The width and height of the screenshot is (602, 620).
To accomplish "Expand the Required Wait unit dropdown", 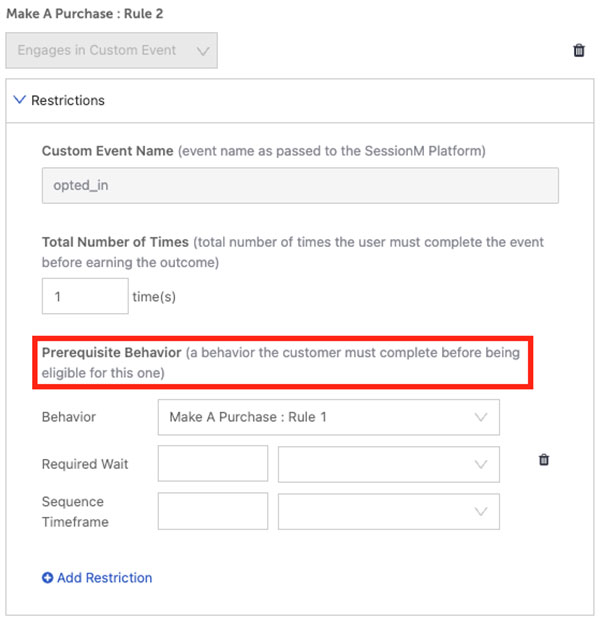I will tap(388, 464).
